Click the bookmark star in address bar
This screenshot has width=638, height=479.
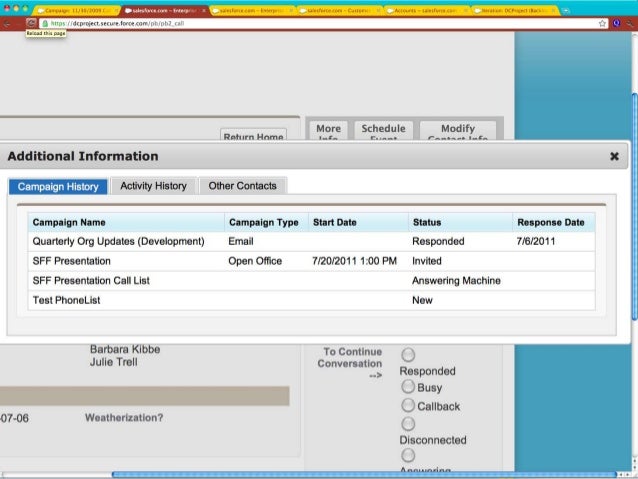point(601,22)
